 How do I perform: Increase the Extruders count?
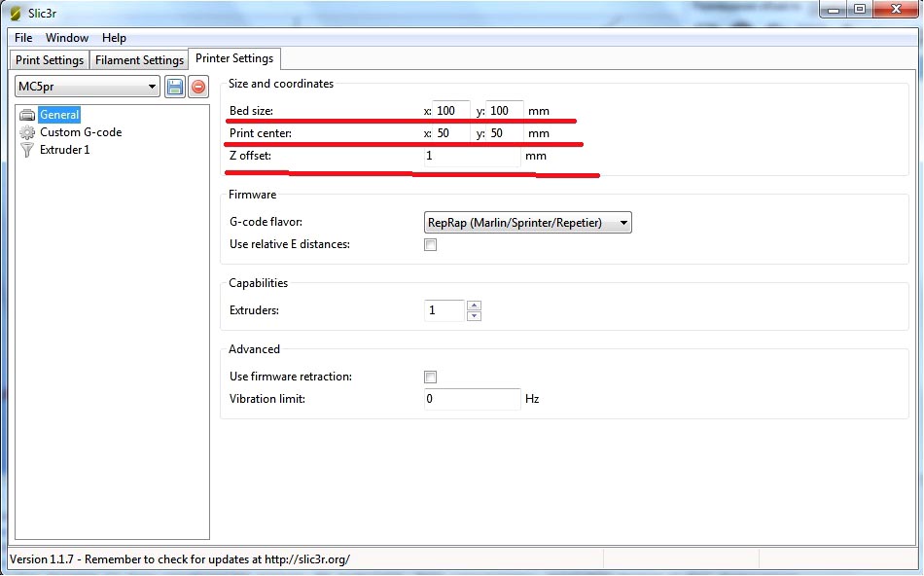[x=475, y=306]
